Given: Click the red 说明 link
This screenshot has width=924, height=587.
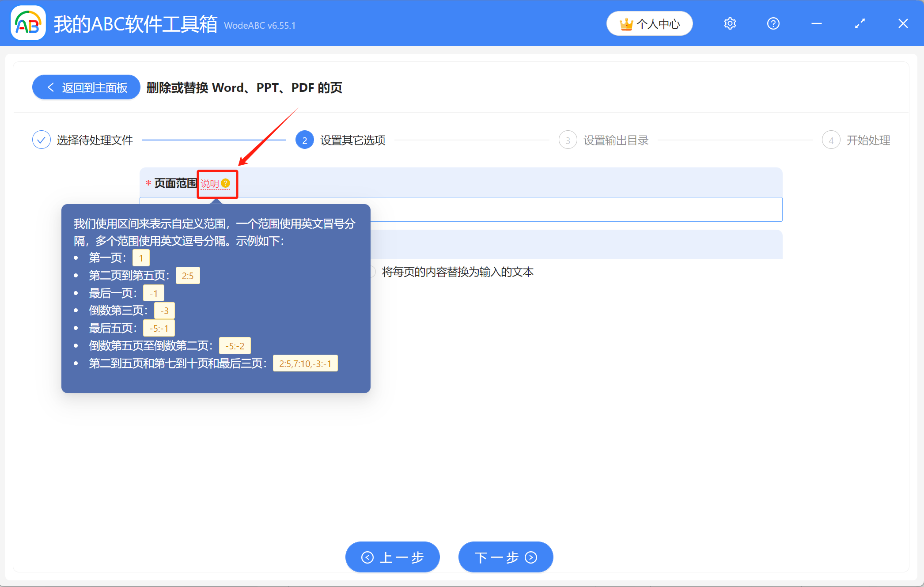Looking at the screenshot, I should point(210,184).
